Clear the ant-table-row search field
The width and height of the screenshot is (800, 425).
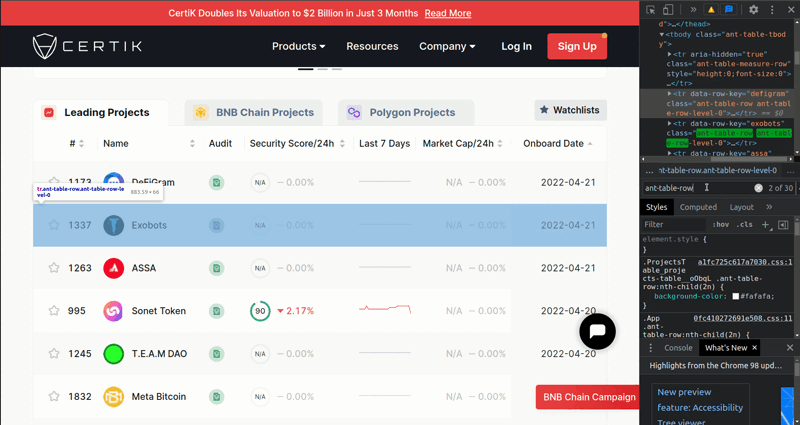click(759, 188)
